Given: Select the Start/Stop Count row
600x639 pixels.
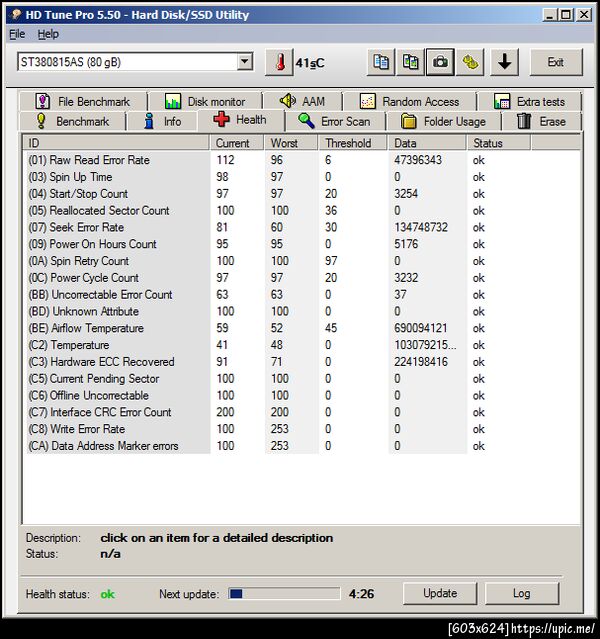Looking at the screenshot, I should point(301,194).
